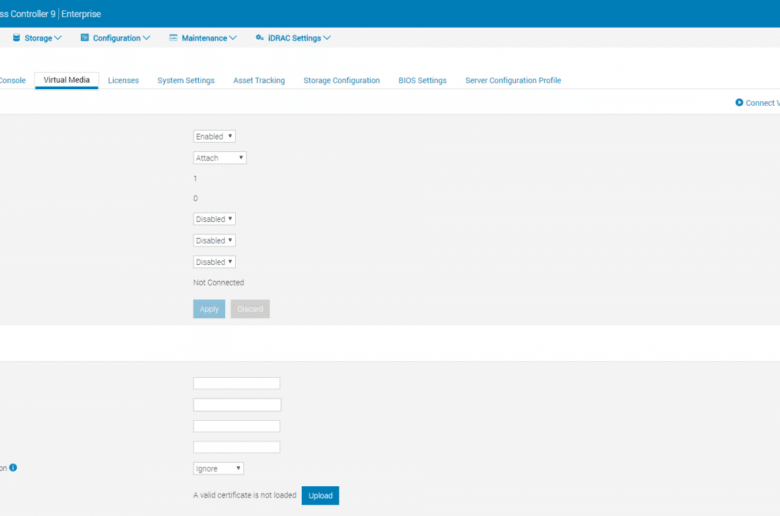This screenshot has width=780, height=516.
Task: Click the chevron next to iDRAC Settings
Action: point(327,38)
